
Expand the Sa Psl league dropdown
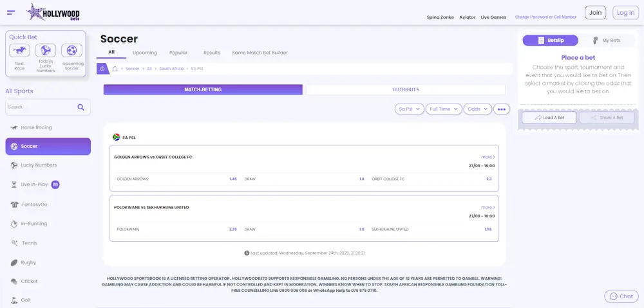410,109
